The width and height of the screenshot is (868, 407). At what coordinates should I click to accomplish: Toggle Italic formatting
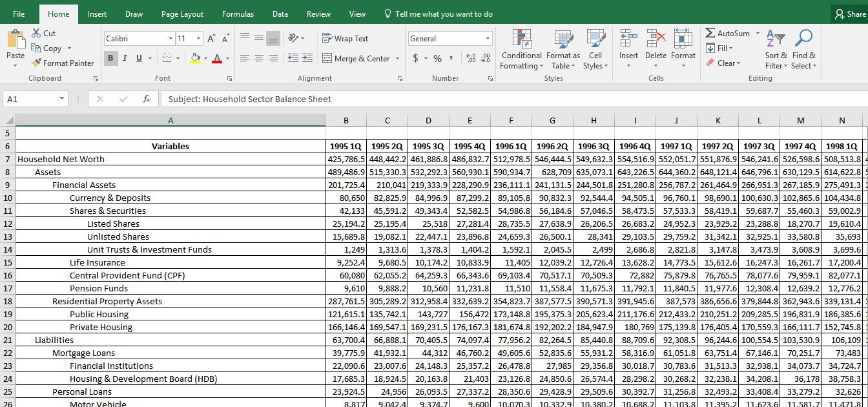coord(125,58)
